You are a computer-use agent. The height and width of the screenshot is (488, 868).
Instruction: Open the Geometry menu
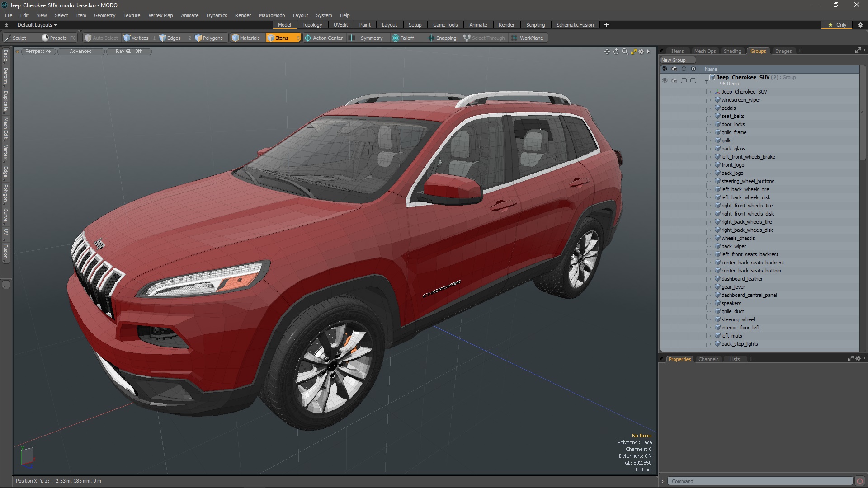(104, 15)
